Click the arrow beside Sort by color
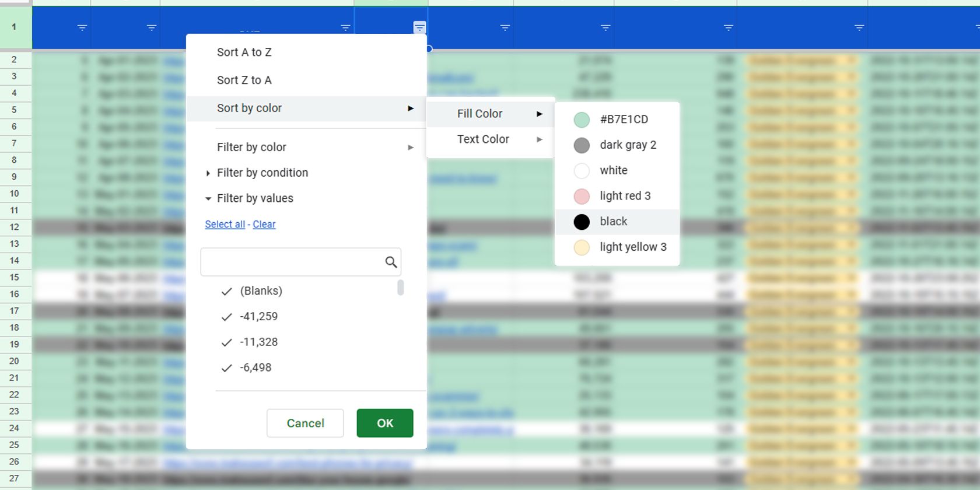 [x=411, y=108]
